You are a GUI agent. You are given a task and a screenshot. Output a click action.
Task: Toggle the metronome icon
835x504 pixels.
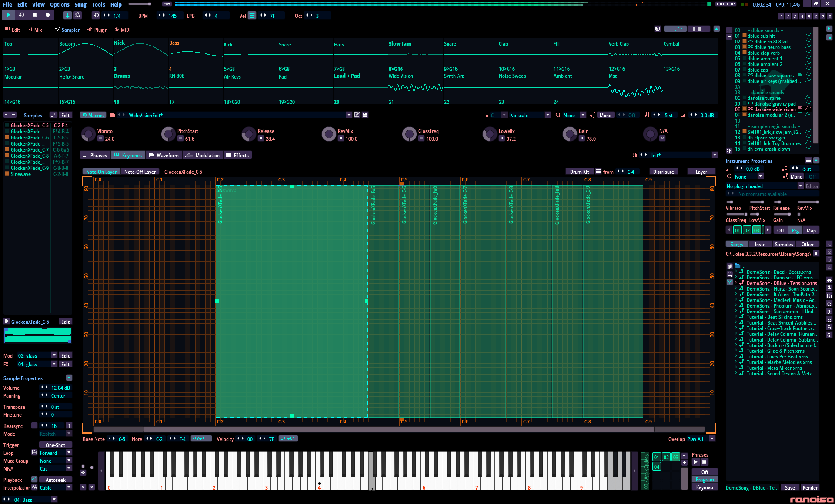tap(78, 15)
